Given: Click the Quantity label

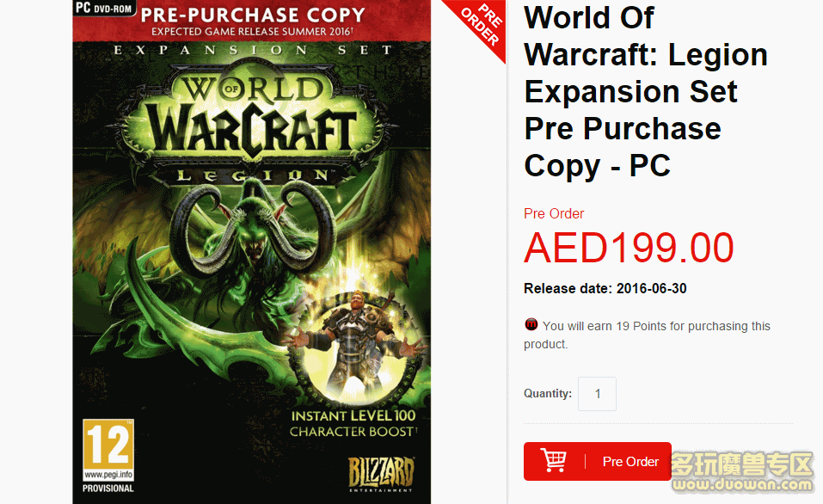Looking at the screenshot, I should pos(548,394).
